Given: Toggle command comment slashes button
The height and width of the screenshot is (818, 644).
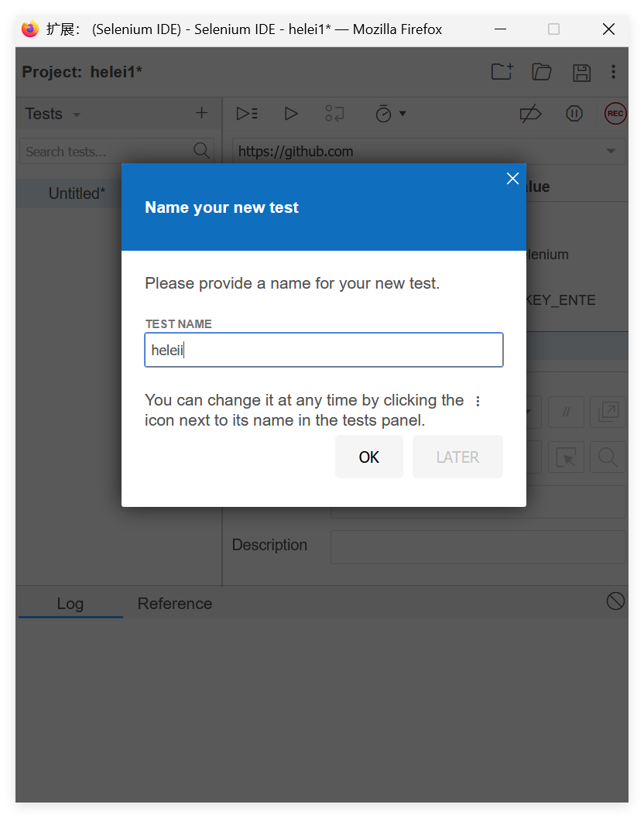Looking at the screenshot, I should (x=567, y=412).
